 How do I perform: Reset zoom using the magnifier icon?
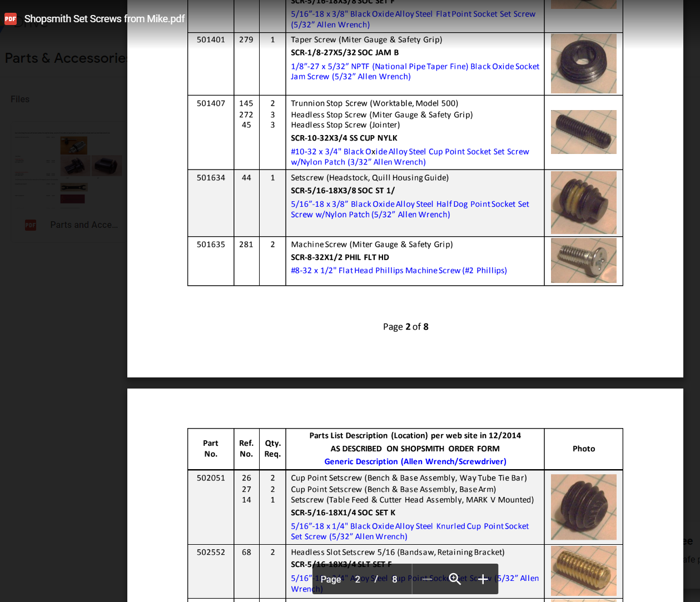click(455, 579)
